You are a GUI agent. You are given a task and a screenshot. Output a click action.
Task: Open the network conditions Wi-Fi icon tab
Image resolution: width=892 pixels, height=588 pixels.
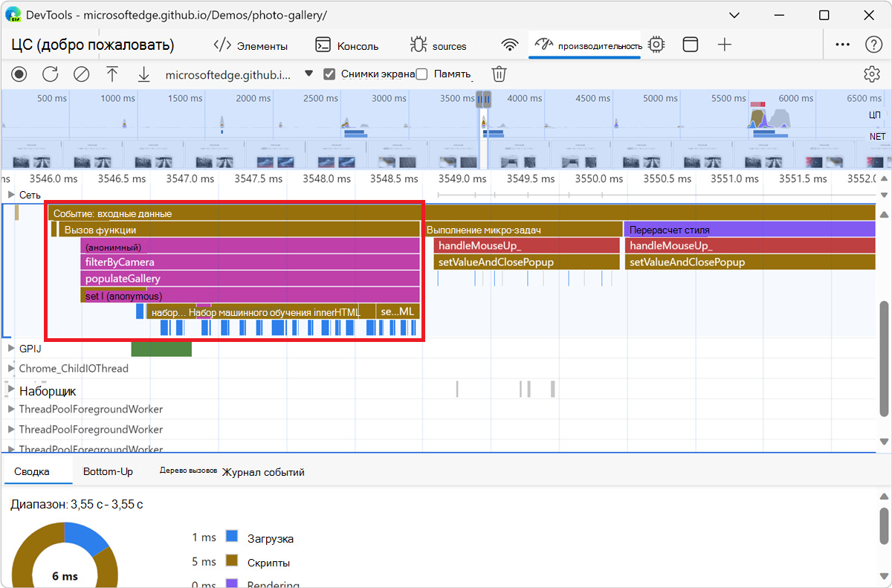tap(510, 45)
